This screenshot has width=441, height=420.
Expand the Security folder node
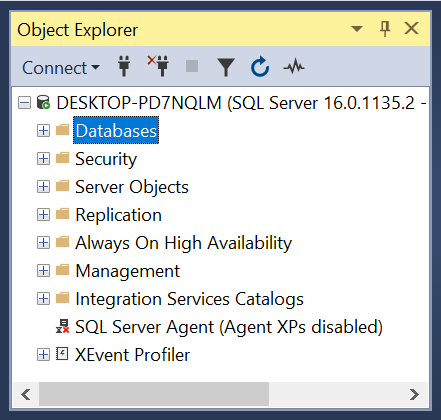pos(43,159)
